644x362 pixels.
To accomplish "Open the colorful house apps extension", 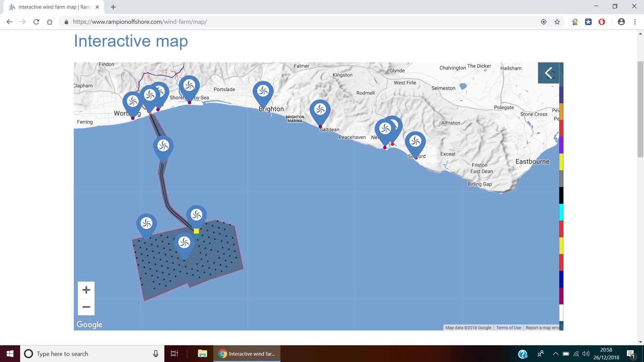I will [575, 22].
